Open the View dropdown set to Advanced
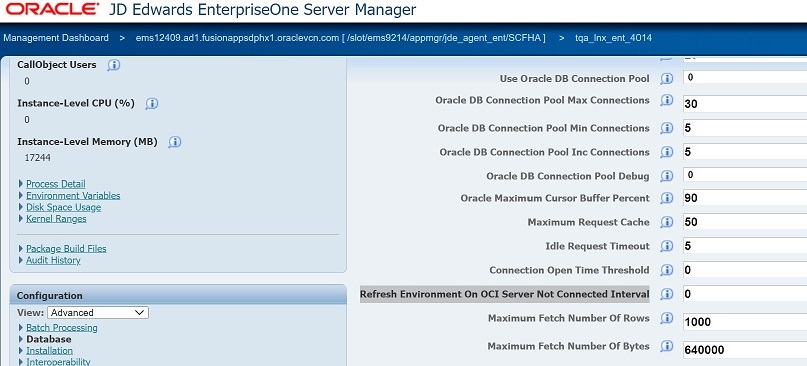Image resolution: width=807 pixels, height=366 pixels. tap(98, 312)
